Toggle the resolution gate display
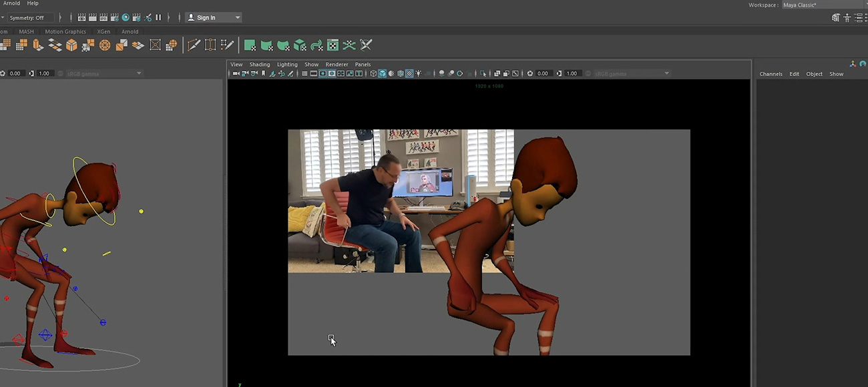Screen dimensions: 868x387 [322, 73]
